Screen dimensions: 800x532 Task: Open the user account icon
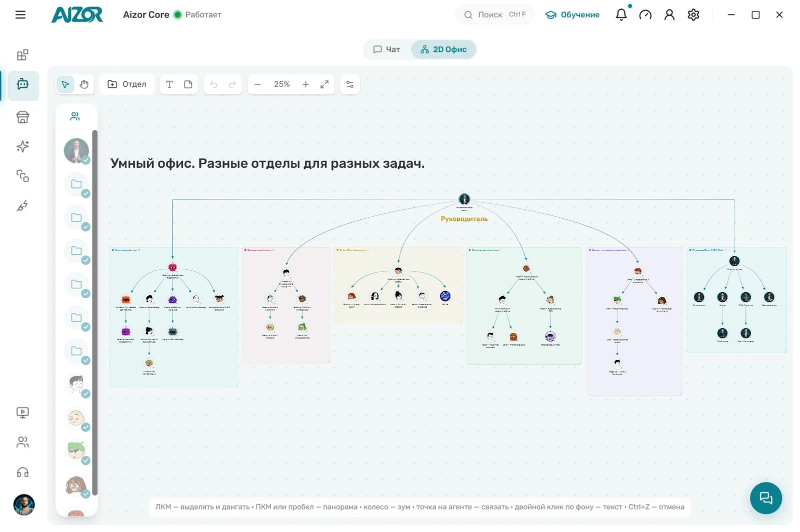click(x=669, y=15)
